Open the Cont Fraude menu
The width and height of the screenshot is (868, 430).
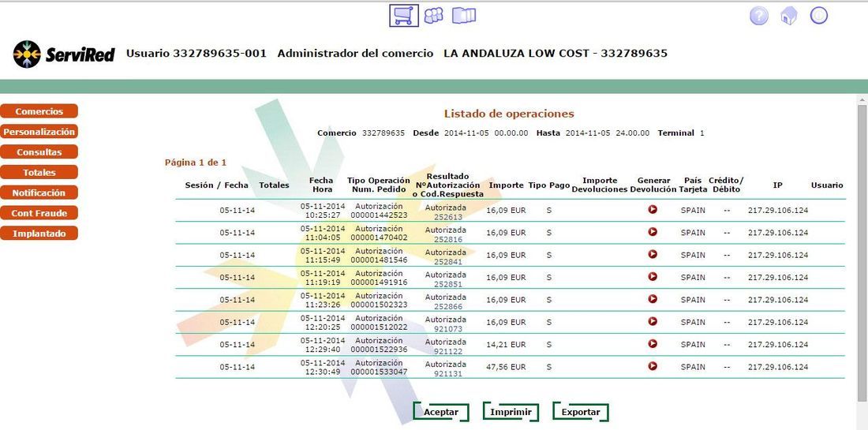[x=39, y=213]
